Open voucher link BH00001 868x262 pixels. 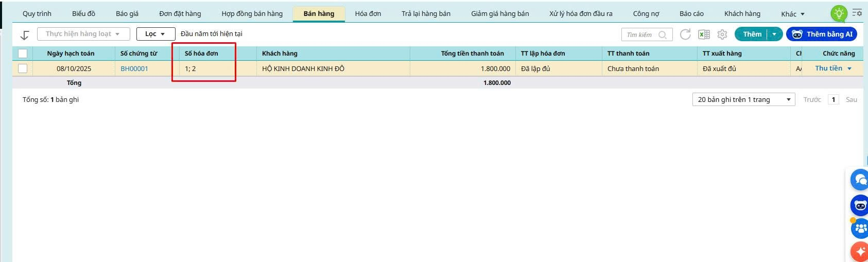[x=134, y=68]
